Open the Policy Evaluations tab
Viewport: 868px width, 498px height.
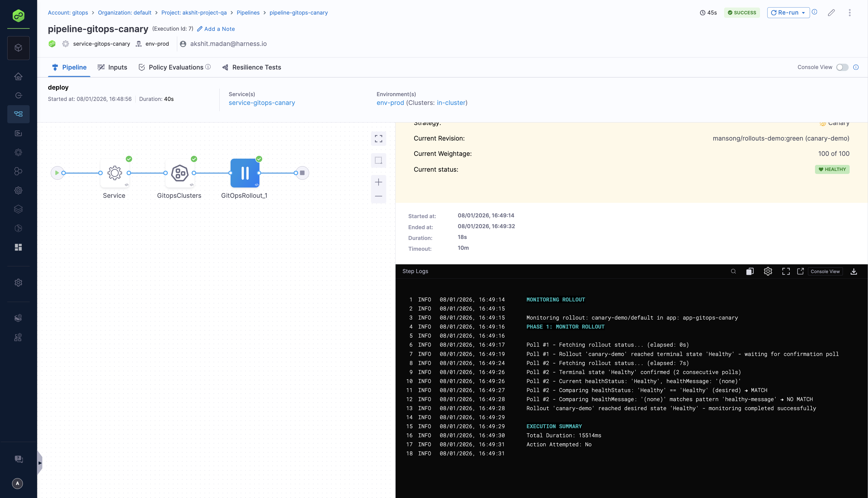pos(176,67)
